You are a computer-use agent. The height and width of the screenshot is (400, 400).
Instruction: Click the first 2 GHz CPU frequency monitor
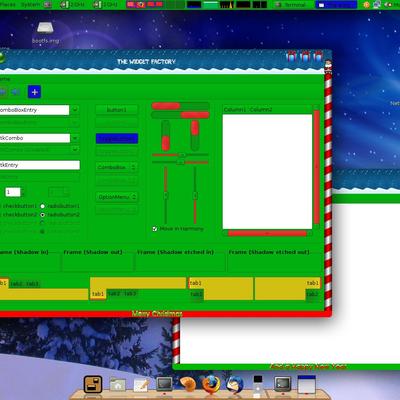coord(73,5)
